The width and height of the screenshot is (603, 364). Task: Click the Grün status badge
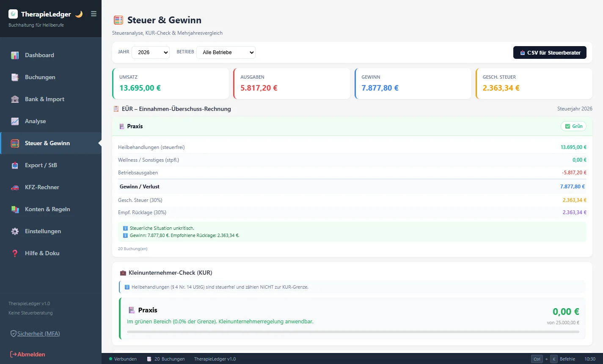(574, 126)
